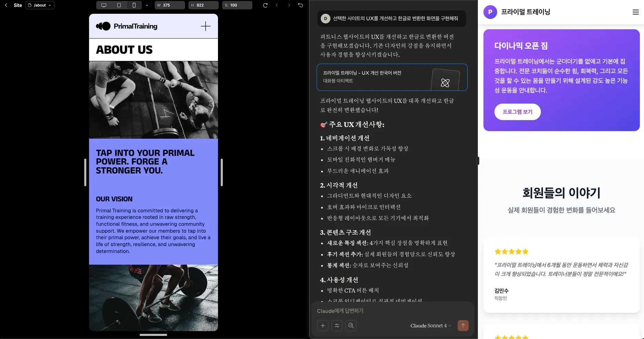The height and width of the screenshot is (339, 644).
Task: Open the /about page dropdown
Action: pyautogui.click(x=40, y=5)
